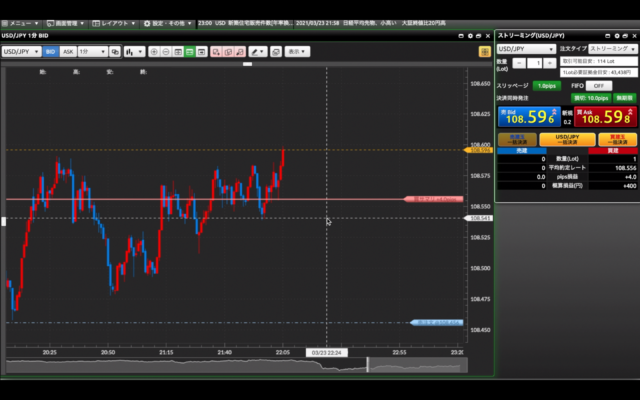Image resolution: width=640 pixels, height=400 pixels.
Task: Click the 取引可能目安 114 Lot field
Action: [x=598, y=61]
